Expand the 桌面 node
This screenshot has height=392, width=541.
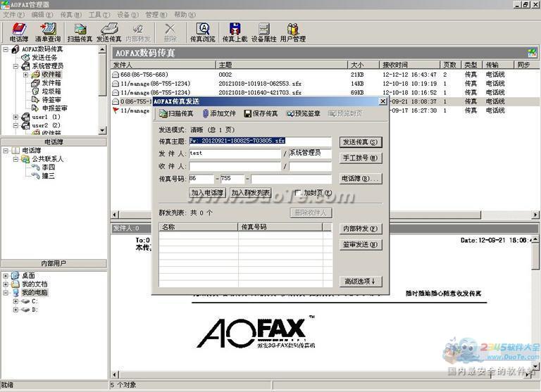(6, 276)
